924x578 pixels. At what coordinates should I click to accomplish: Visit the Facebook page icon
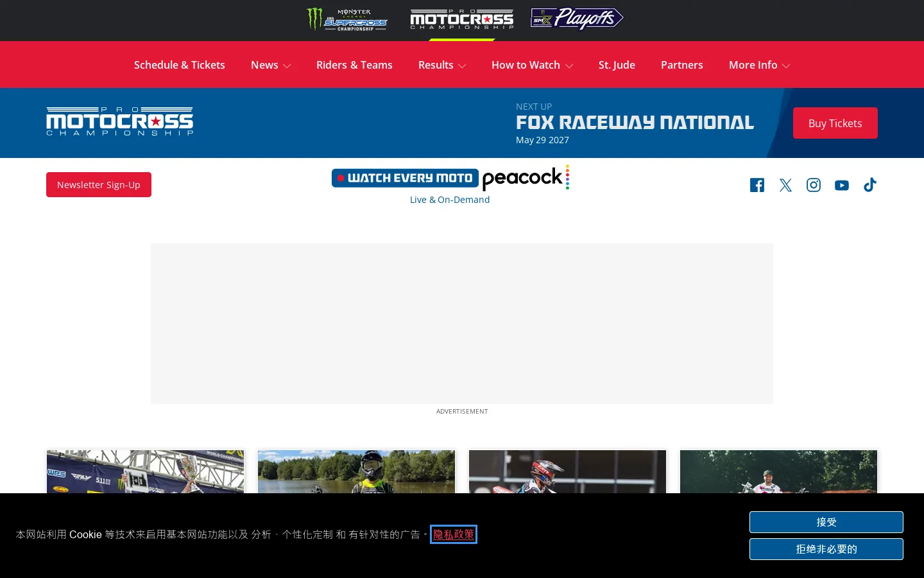tap(757, 185)
